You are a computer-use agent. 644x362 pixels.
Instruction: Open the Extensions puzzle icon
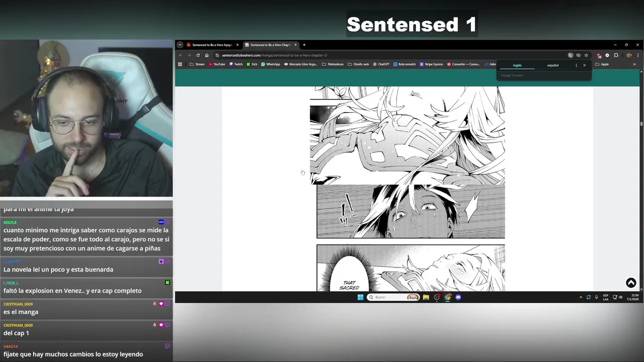coord(616,55)
